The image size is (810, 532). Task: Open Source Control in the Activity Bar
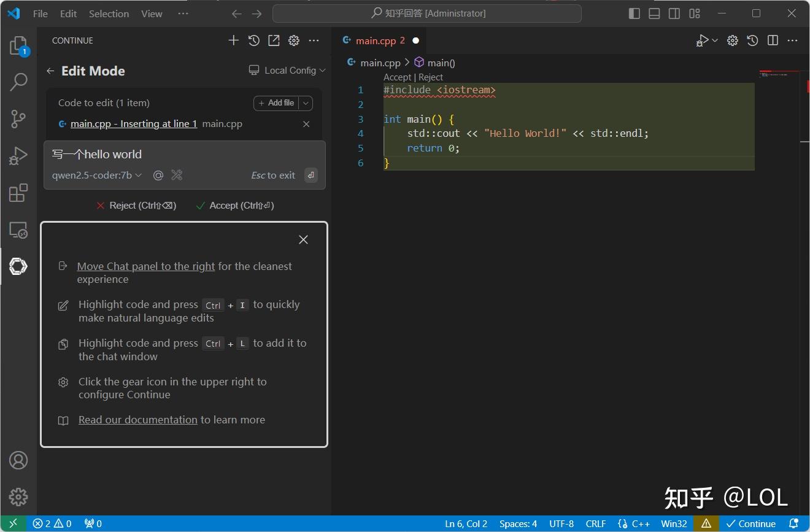(x=18, y=118)
